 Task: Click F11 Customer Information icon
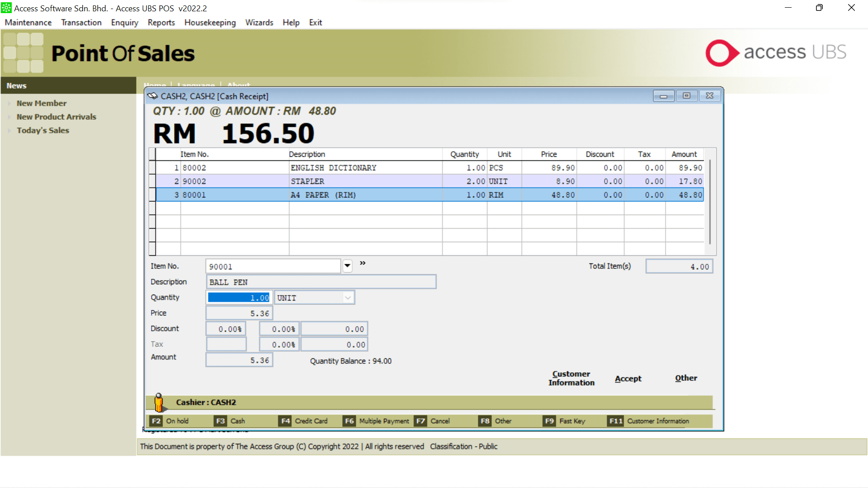616,421
